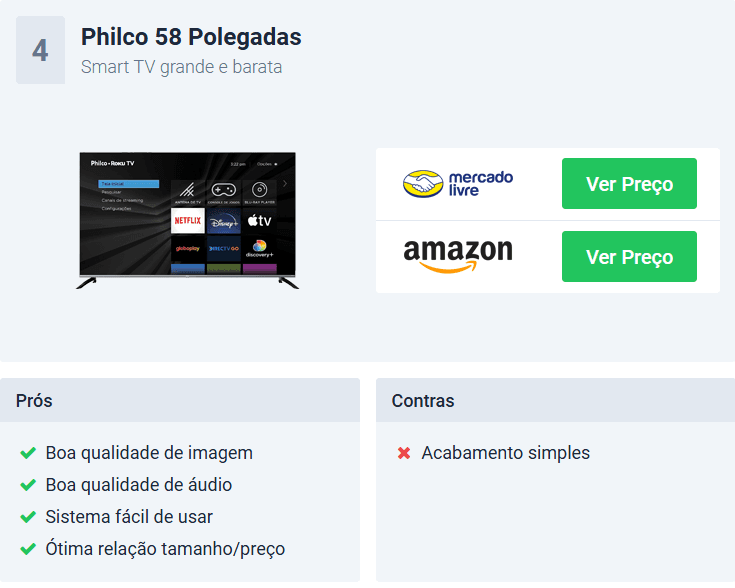
Task: Click the globoplay tile on TV screen
Action: point(188,249)
